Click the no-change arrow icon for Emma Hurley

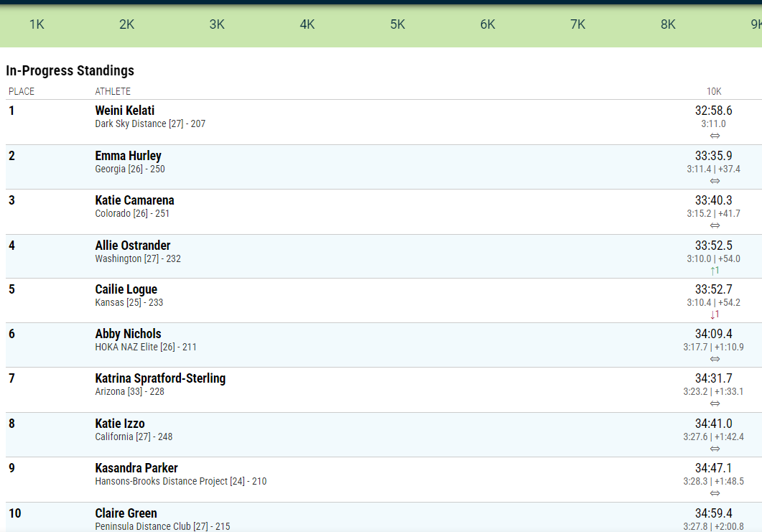pyautogui.click(x=715, y=181)
